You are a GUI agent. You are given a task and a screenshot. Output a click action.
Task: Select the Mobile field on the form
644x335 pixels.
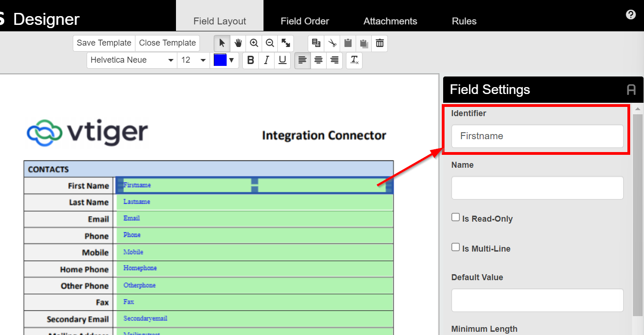(x=255, y=252)
